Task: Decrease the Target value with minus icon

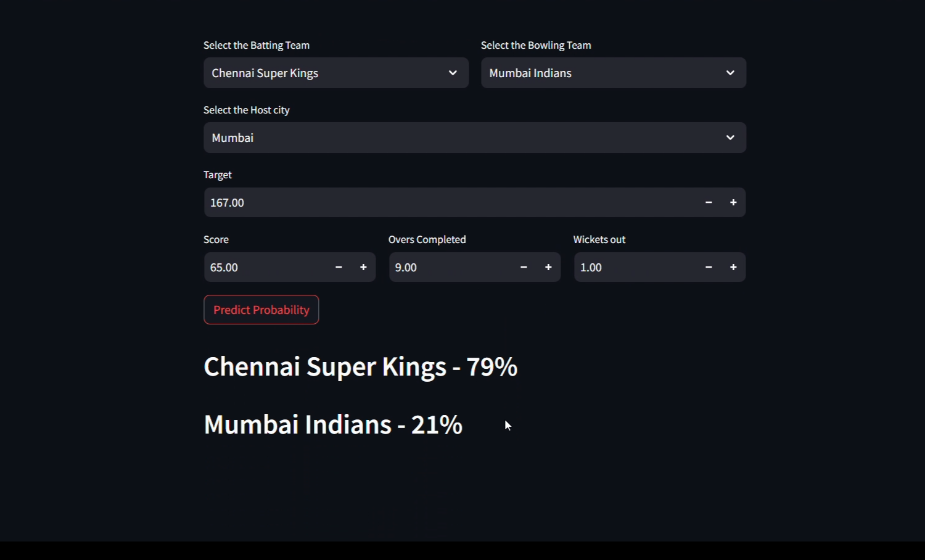Action: point(709,202)
